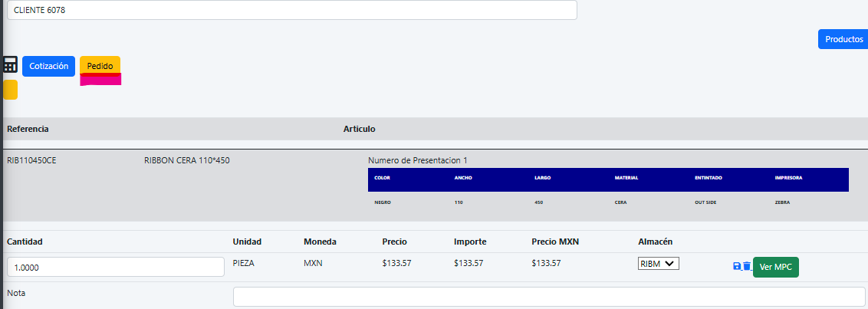Viewport: 868px width, 309px height.
Task: Click the trash delete icon
Action: point(747,266)
